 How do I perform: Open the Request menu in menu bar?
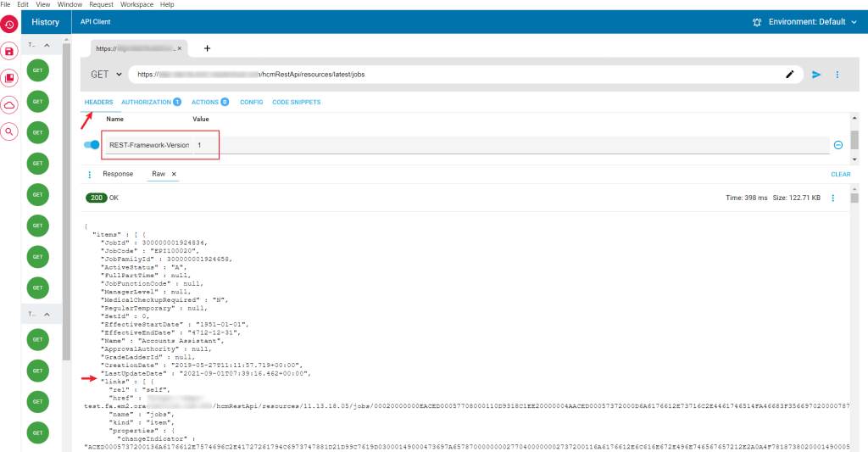pyautogui.click(x=101, y=4)
